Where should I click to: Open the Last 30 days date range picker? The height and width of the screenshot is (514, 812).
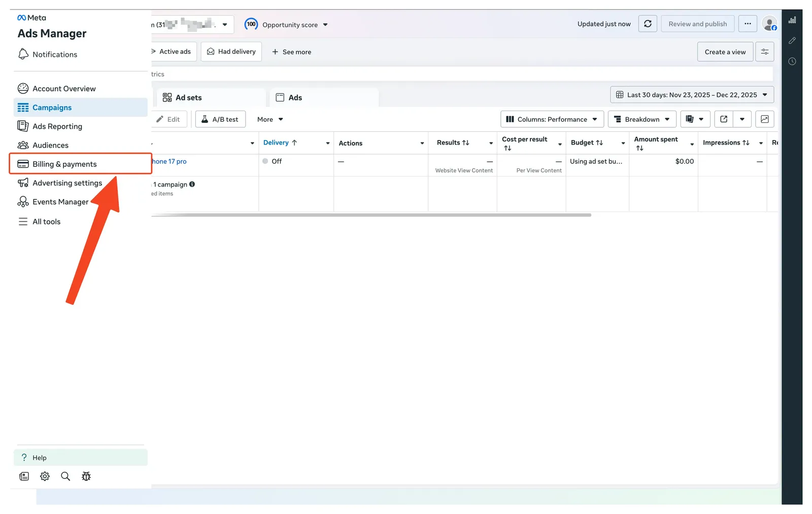pos(692,95)
